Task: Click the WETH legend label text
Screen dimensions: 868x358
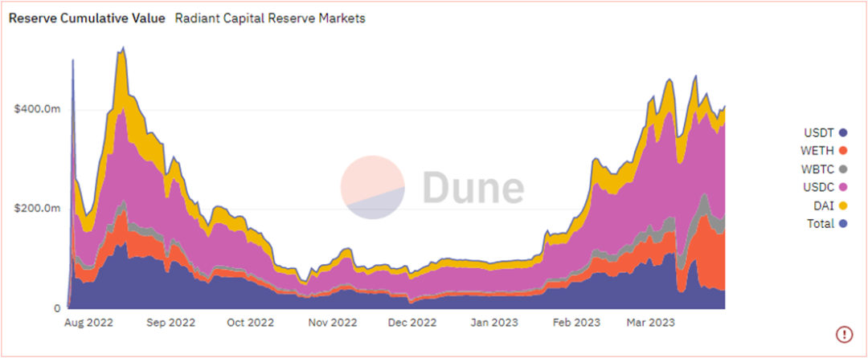Action: pyautogui.click(x=819, y=150)
